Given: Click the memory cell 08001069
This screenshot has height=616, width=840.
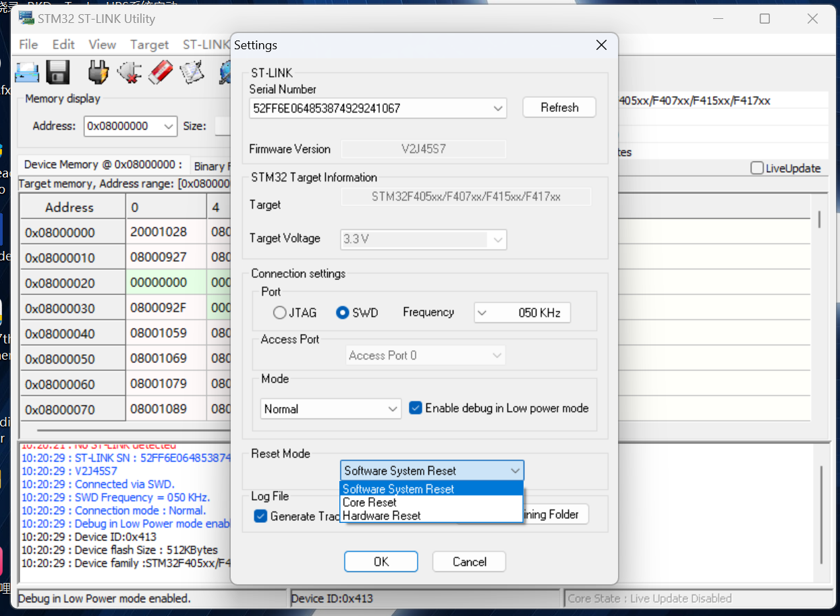Looking at the screenshot, I should click(x=166, y=359).
